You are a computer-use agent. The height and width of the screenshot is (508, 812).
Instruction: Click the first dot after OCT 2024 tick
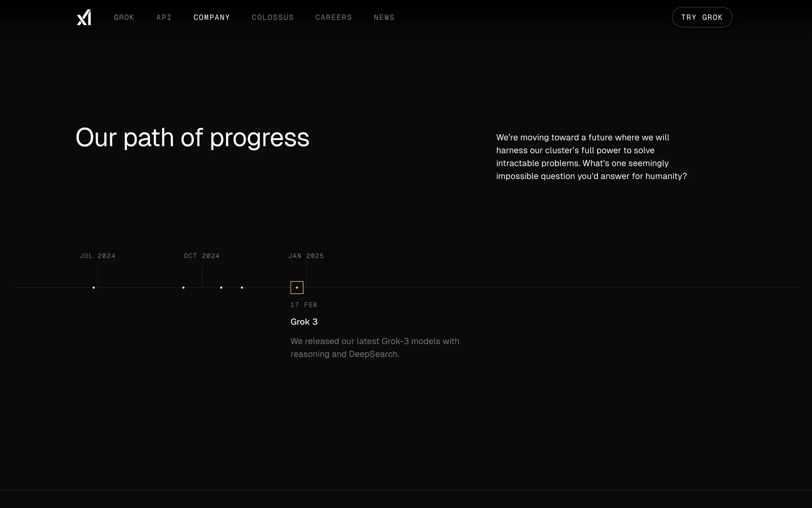[x=221, y=287]
